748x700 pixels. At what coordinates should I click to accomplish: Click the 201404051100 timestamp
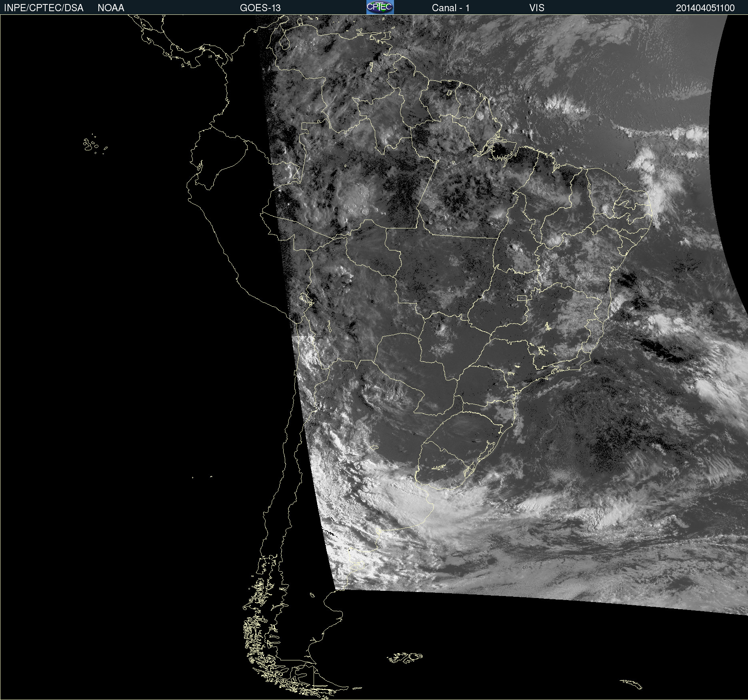[x=705, y=8]
